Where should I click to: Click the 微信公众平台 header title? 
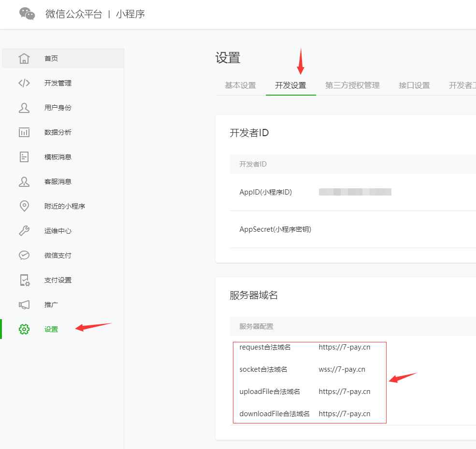click(74, 14)
